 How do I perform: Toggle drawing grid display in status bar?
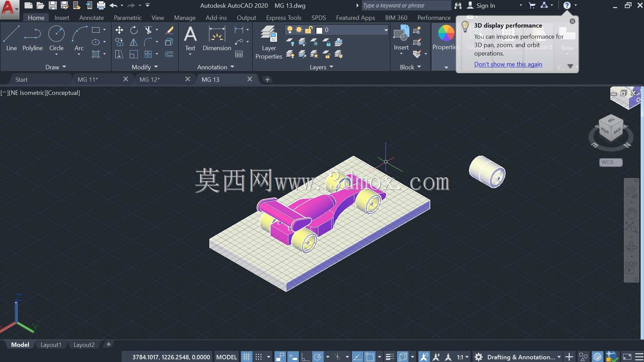247,357
